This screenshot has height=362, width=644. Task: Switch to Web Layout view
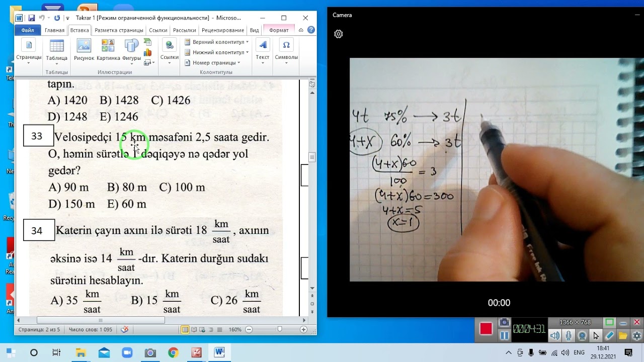click(x=203, y=330)
